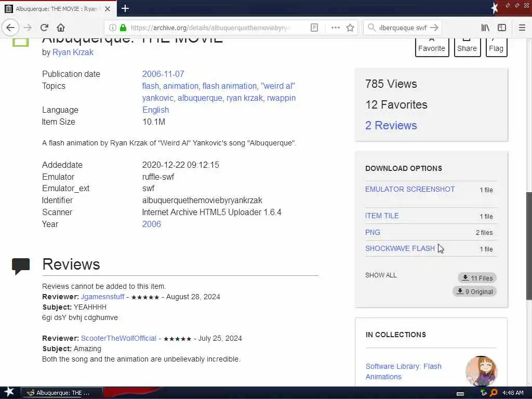The height and width of the screenshot is (399, 532).
Task: Click the search box containing 'ilberqueque swf'
Action: tap(403, 28)
